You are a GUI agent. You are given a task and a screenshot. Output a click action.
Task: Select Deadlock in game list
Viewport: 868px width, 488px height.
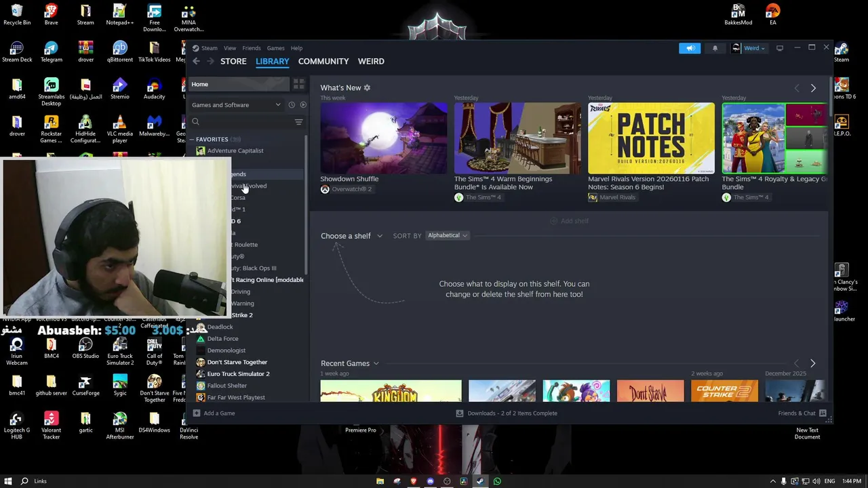[x=220, y=327]
